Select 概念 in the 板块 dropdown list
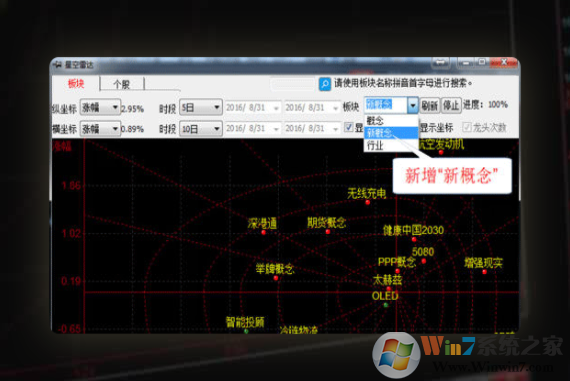 (x=391, y=121)
